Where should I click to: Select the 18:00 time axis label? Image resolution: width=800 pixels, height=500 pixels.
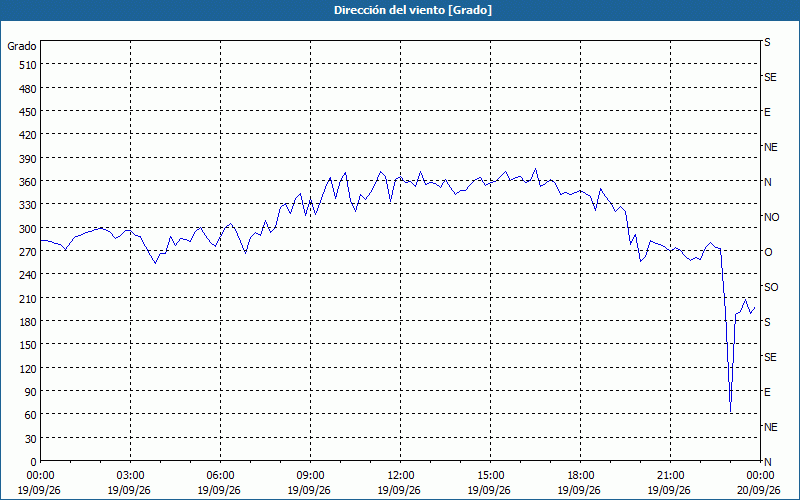click(x=581, y=476)
